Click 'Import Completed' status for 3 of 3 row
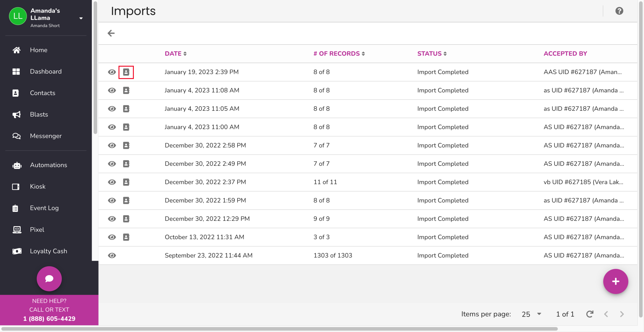The image size is (644, 332). pos(443,237)
